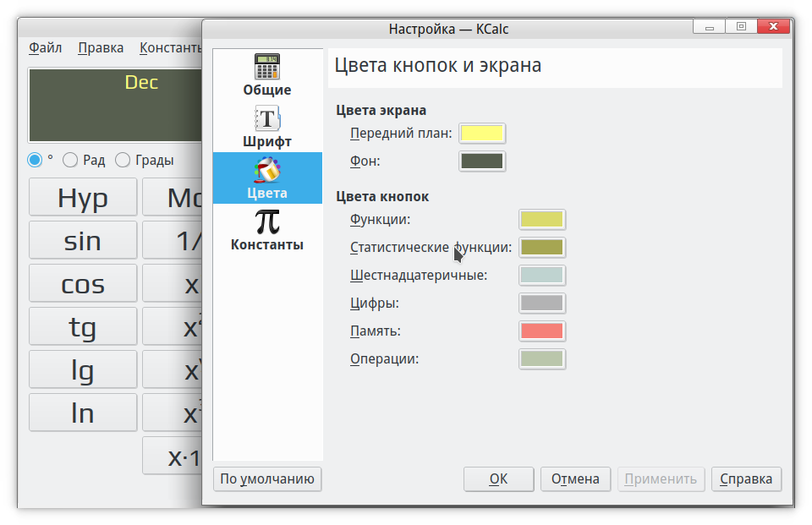Click the tg button in KCalc

pos(83,326)
